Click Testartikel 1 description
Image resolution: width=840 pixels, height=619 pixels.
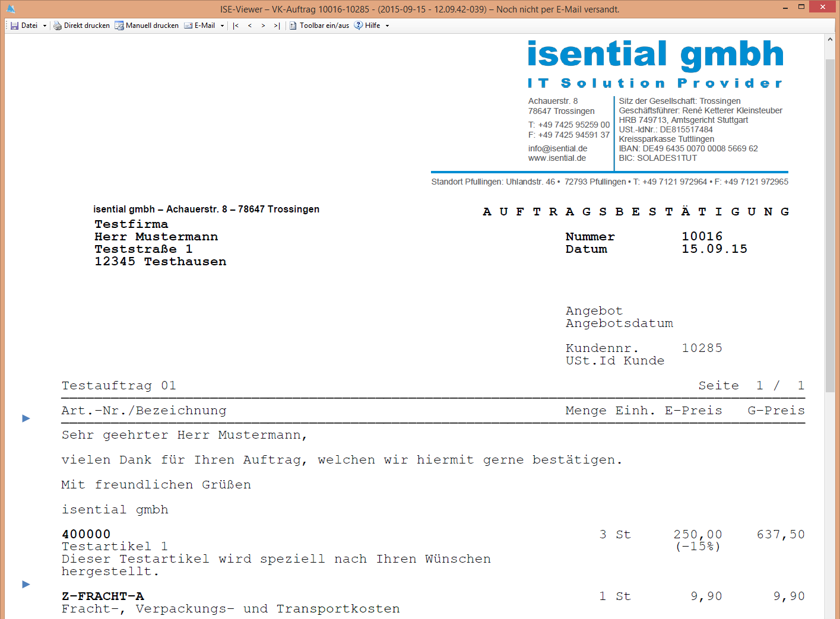(x=115, y=546)
